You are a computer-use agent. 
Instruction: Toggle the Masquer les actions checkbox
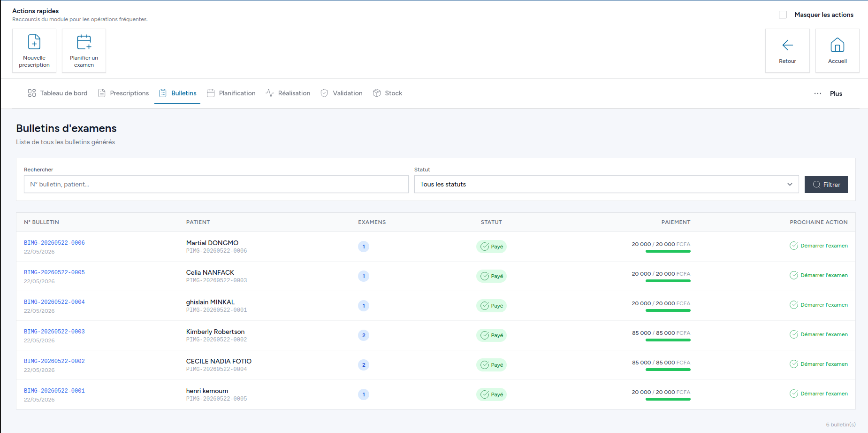(x=783, y=15)
